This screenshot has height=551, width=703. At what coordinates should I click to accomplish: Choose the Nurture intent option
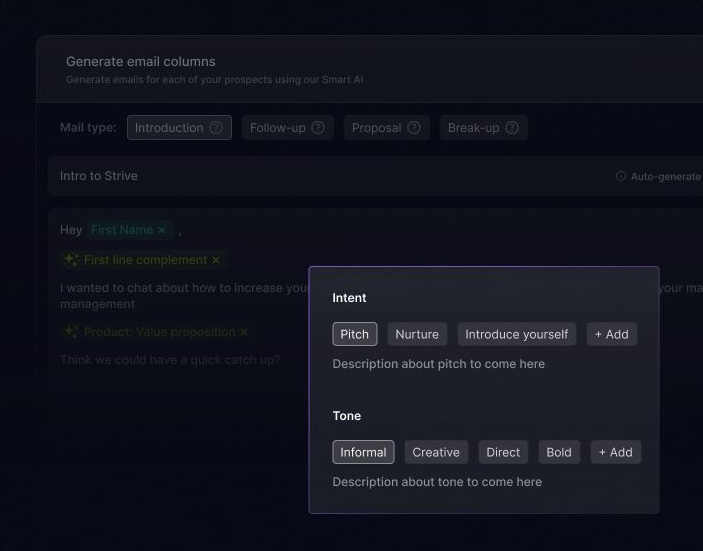click(417, 334)
